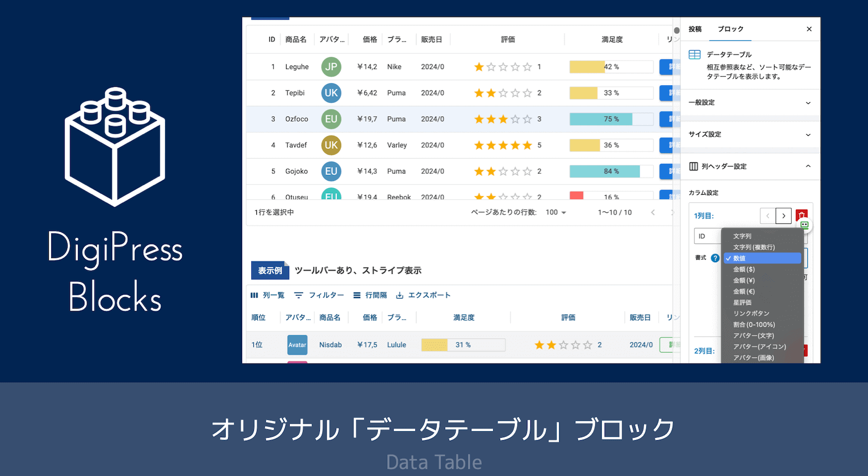Click the 31 % satisfaction bar in Nisdab row
This screenshot has height=476, width=868.
tap(463, 345)
